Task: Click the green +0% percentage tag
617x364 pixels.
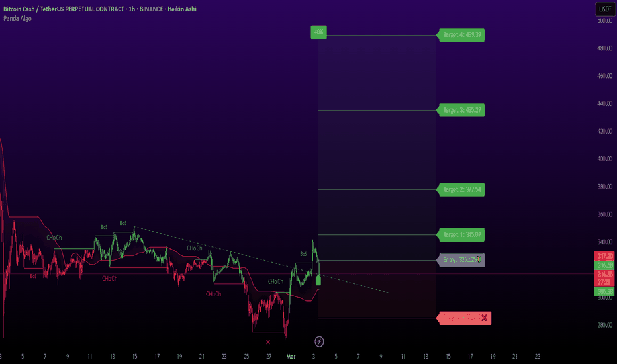Action: [x=318, y=32]
